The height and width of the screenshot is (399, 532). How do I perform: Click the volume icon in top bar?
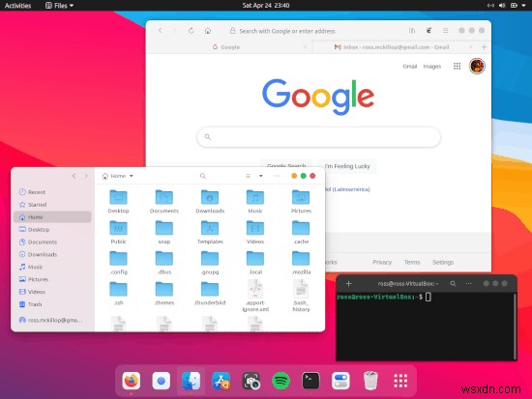502,6
